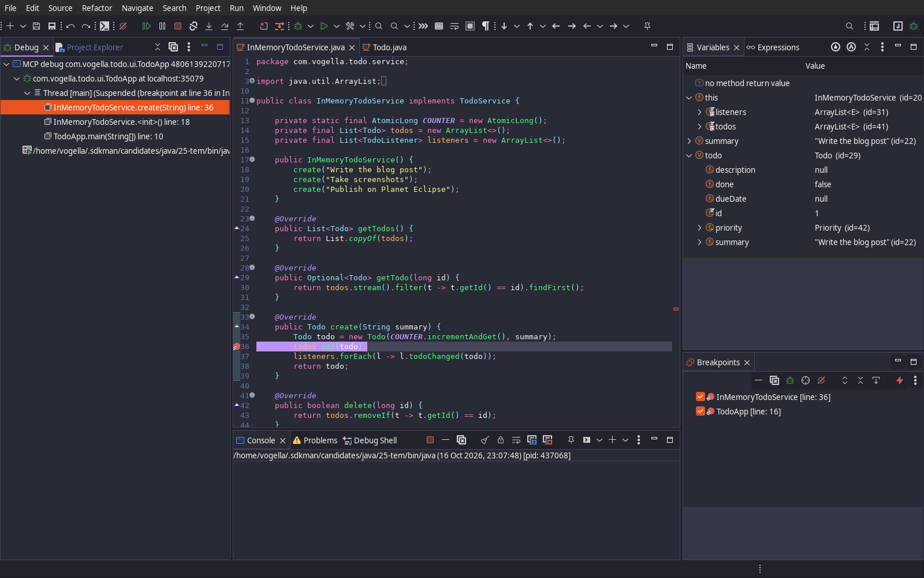Screen dimensions: 924x578
Task: Open the Refactor menu
Action: coord(97,8)
